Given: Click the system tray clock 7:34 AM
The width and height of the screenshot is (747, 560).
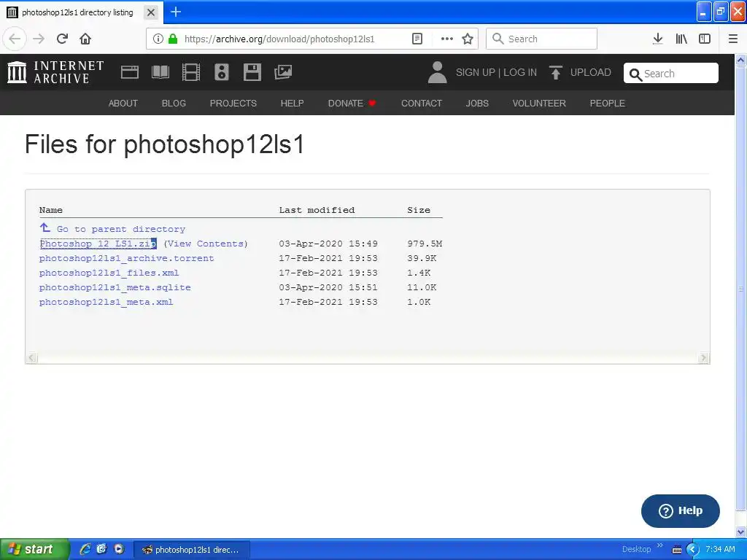Looking at the screenshot, I should click(720, 550).
